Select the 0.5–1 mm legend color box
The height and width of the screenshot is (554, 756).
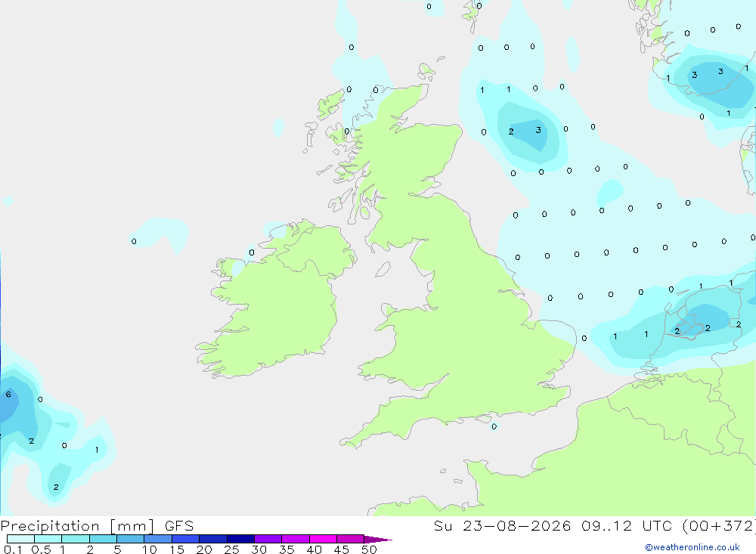click(48, 539)
